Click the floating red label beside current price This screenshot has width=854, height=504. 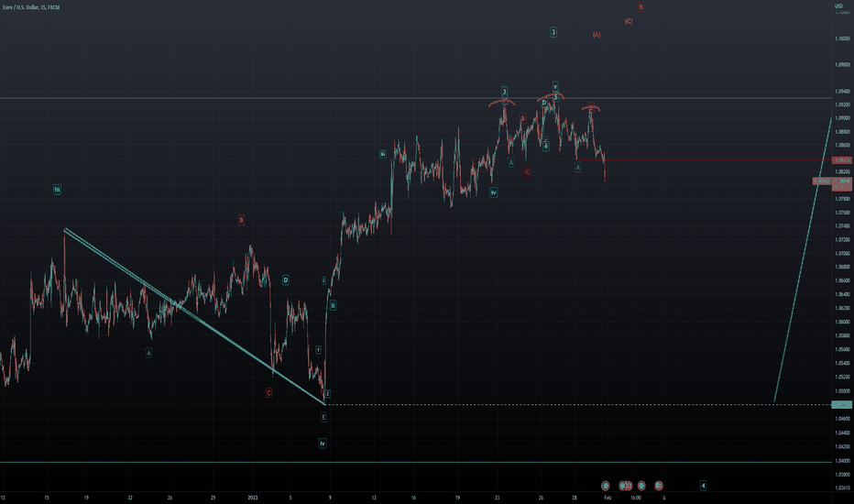pyautogui.click(x=822, y=181)
